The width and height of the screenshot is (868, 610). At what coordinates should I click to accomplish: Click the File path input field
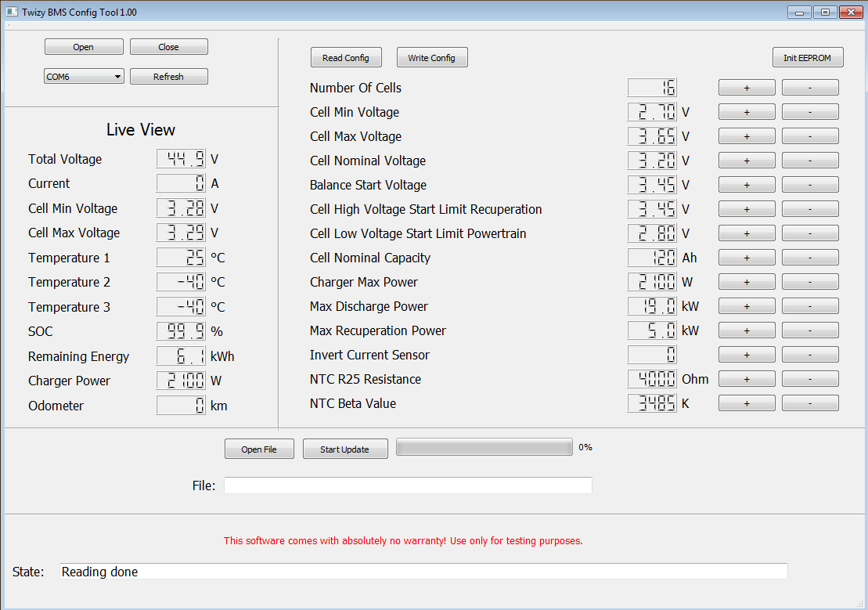coord(408,485)
